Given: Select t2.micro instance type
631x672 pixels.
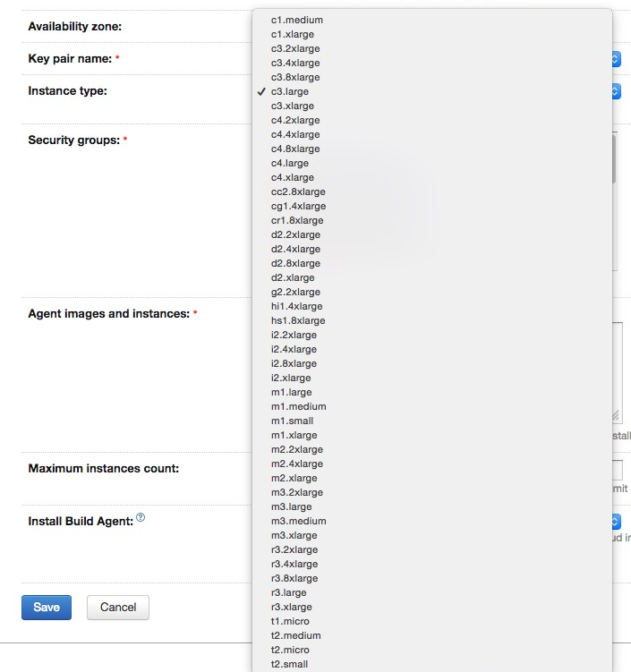Looking at the screenshot, I should point(432,650).
